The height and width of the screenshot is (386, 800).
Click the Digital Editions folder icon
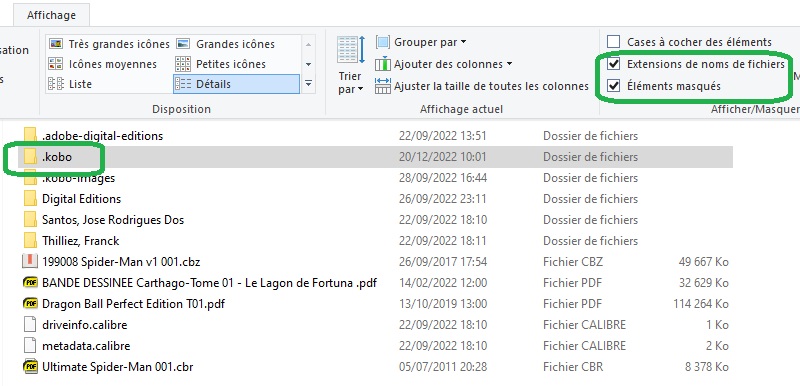point(30,198)
